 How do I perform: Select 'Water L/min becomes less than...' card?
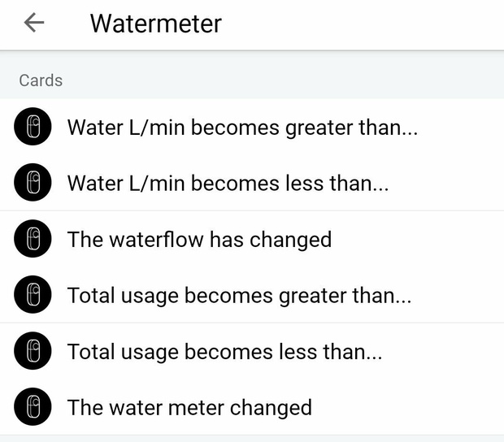click(x=252, y=183)
